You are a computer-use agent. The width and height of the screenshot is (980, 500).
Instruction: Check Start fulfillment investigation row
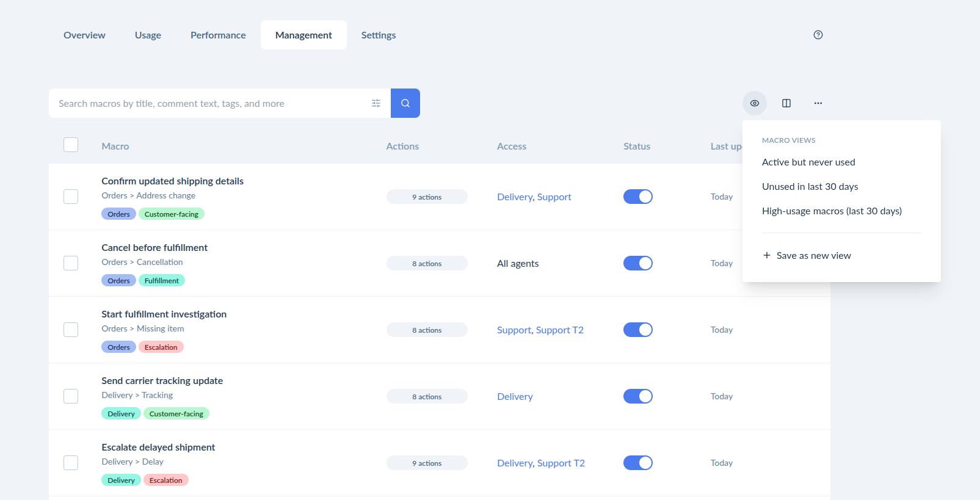click(71, 330)
